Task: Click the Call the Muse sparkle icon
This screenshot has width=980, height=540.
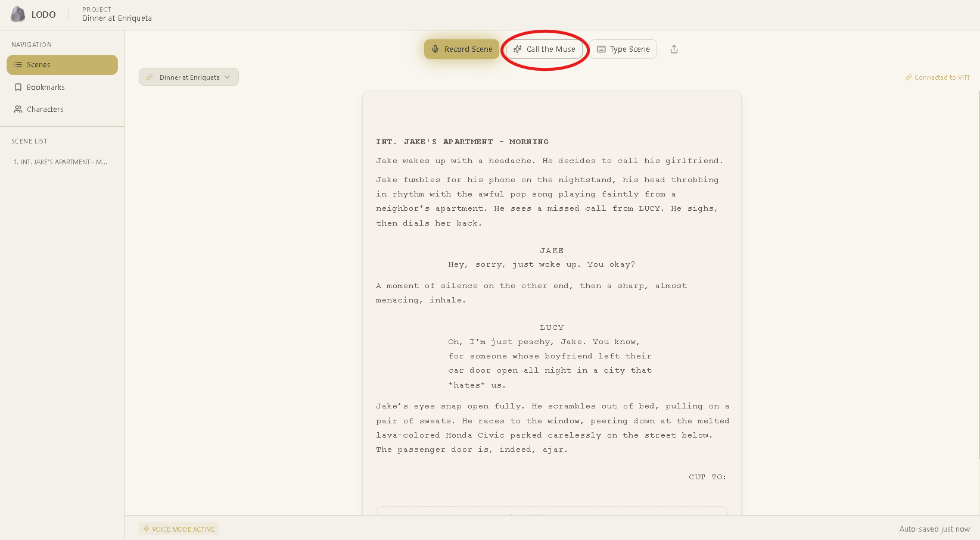Action: (518, 49)
